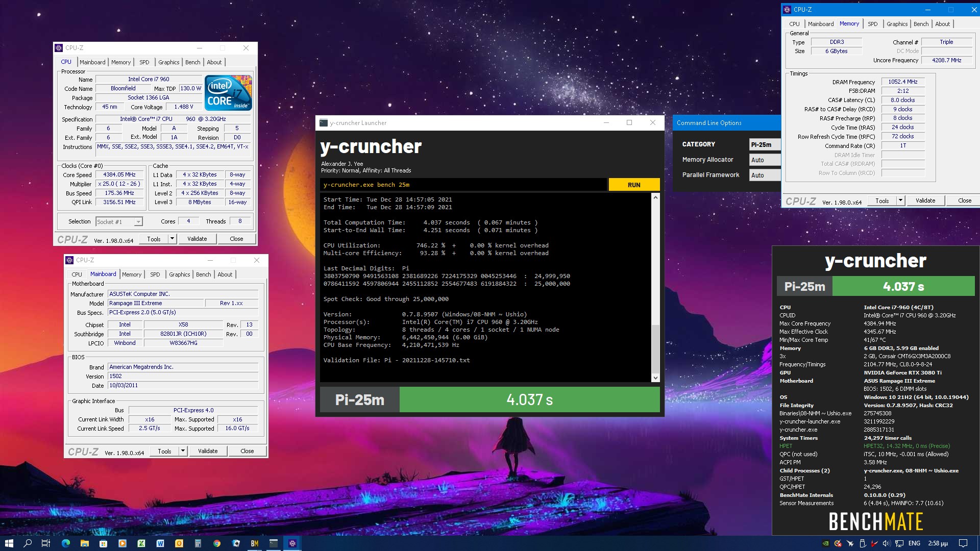Click the y-cruncher output scrollbar thumb
The image size is (980, 551).
[x=655, y=349]
